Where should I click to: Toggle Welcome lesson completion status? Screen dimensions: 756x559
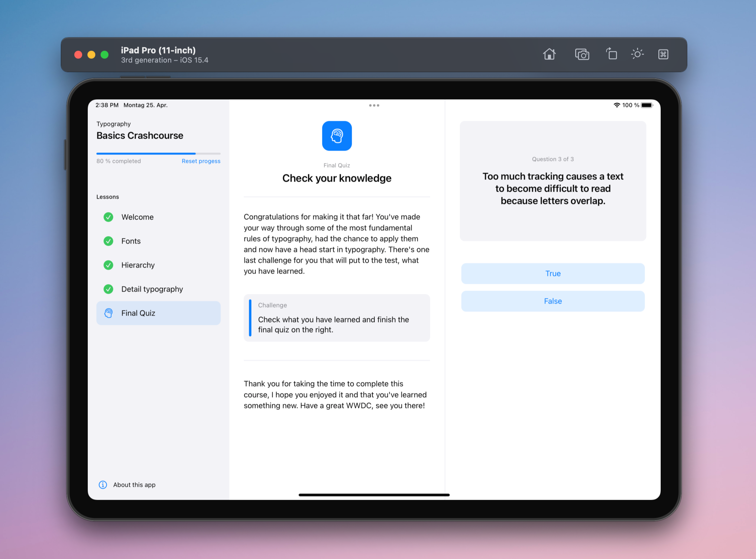(x=108, y=217)
